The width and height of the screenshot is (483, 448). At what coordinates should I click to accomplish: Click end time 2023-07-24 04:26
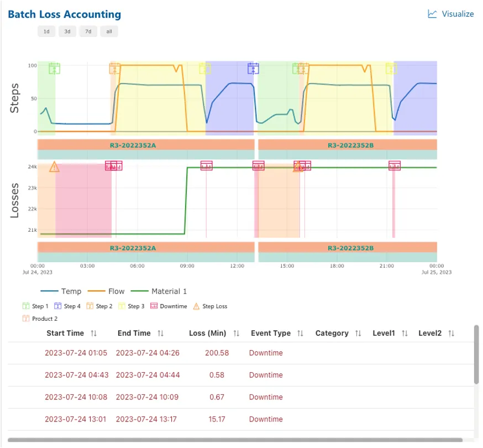[148, 353]
